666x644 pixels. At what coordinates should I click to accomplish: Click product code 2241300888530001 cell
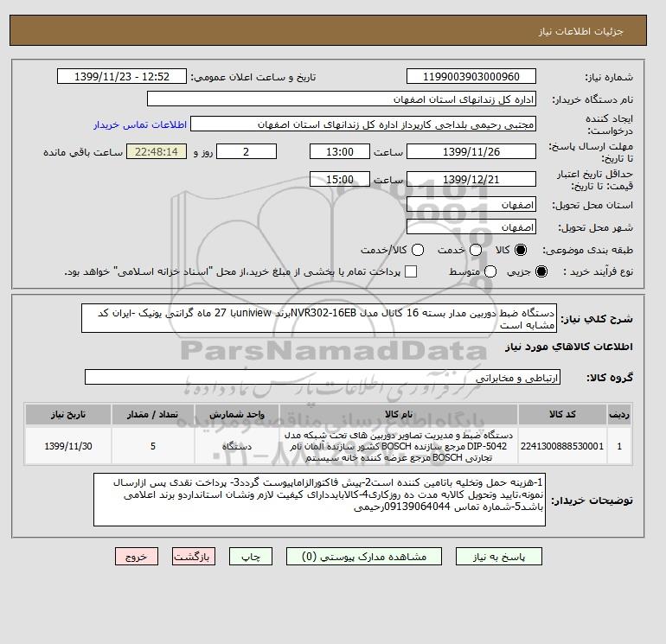click(562, 446)
